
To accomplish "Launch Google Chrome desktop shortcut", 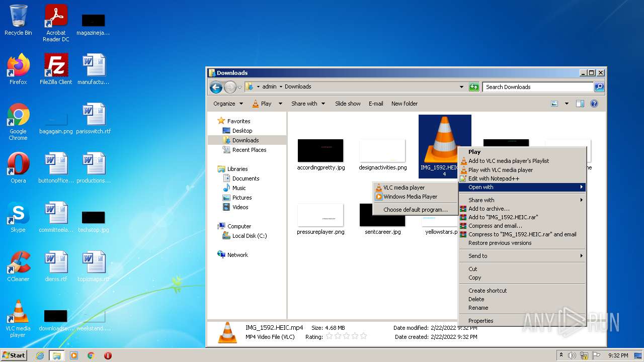I will click(x=18, y=122).
